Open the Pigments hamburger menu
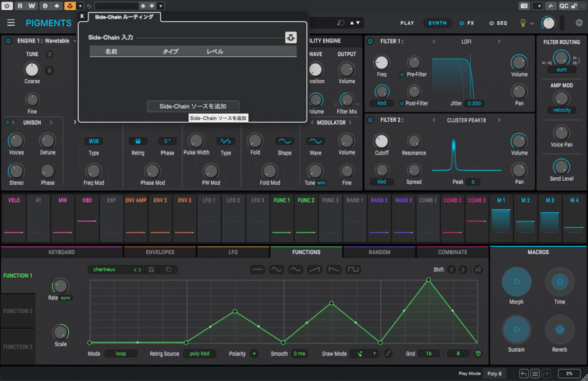This screenshot has width=588, height=381. 11,23
